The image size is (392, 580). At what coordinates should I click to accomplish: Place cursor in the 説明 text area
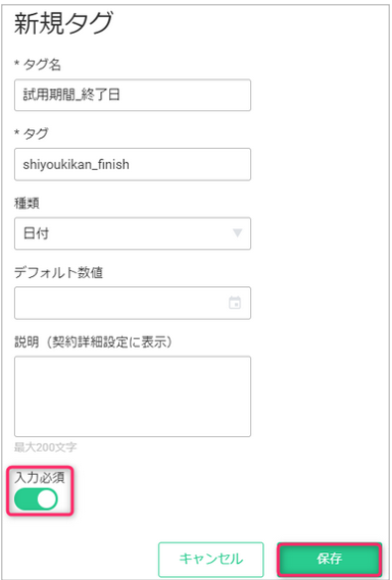132,396
